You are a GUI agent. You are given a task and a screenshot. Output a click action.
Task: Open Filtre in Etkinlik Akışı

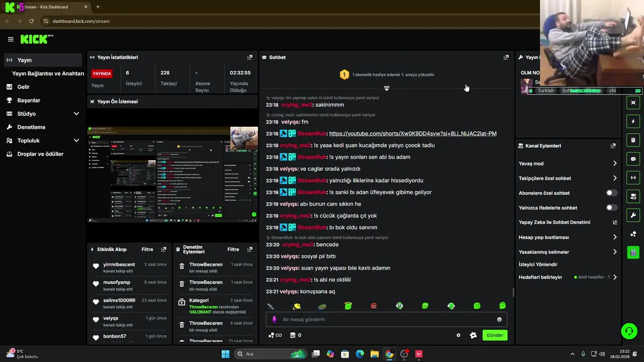147,249
